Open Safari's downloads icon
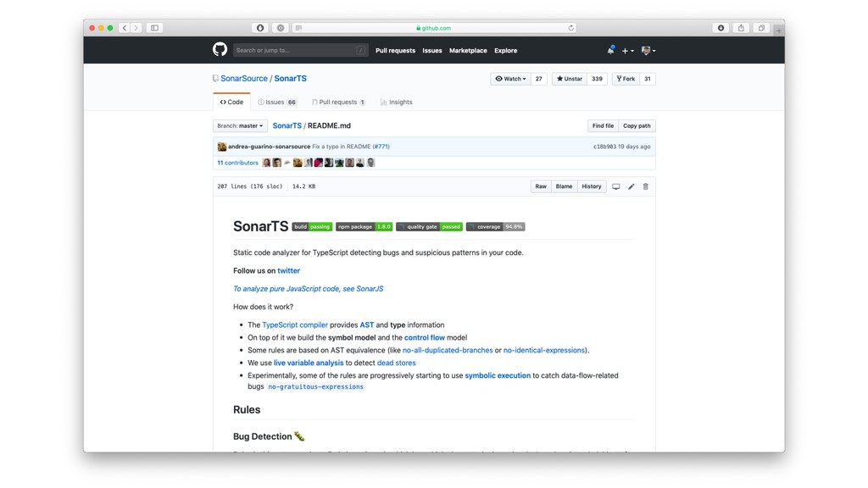The height and width of the screenshot is (488, 868). [721, 28]
